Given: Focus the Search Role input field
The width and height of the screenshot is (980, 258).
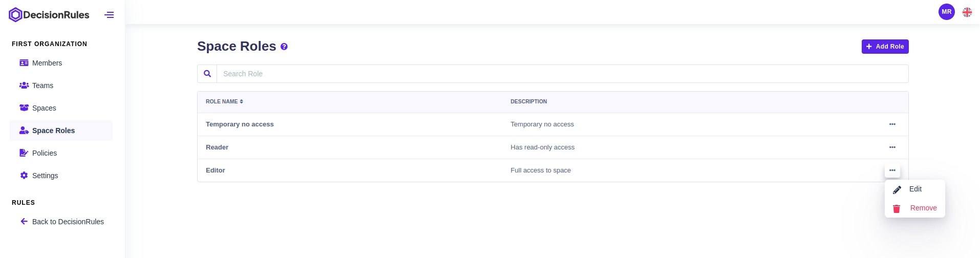Looking at the screenshot, I should (562, 74).
